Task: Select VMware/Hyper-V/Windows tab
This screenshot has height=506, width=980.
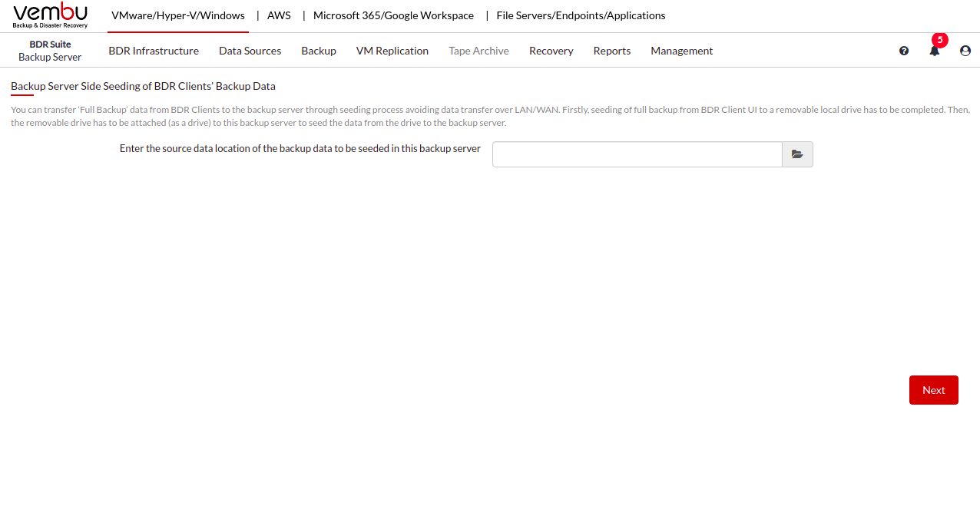Action: (178, 15)
